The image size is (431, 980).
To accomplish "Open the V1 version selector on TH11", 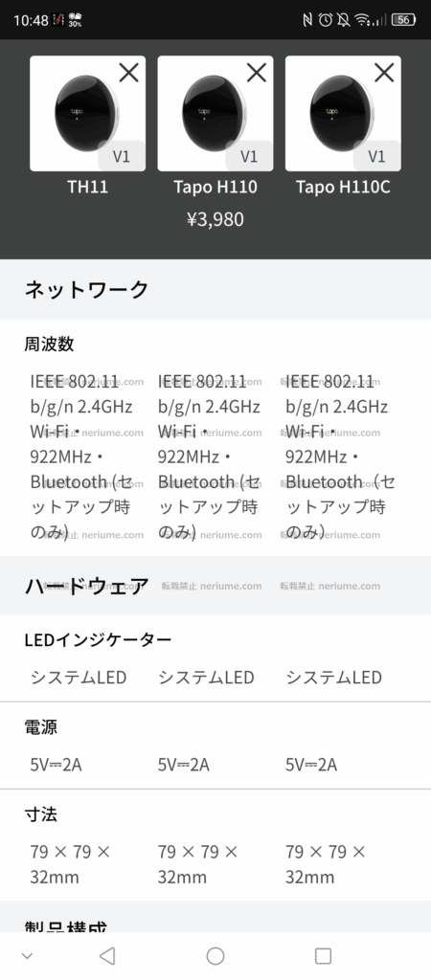I will tap(122, 156).
